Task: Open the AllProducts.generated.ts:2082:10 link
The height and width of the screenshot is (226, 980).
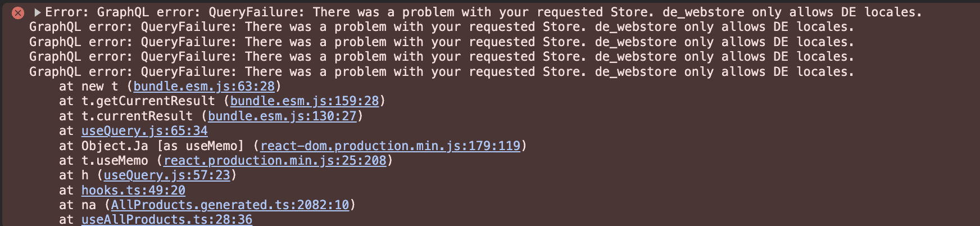Action: 230,205
